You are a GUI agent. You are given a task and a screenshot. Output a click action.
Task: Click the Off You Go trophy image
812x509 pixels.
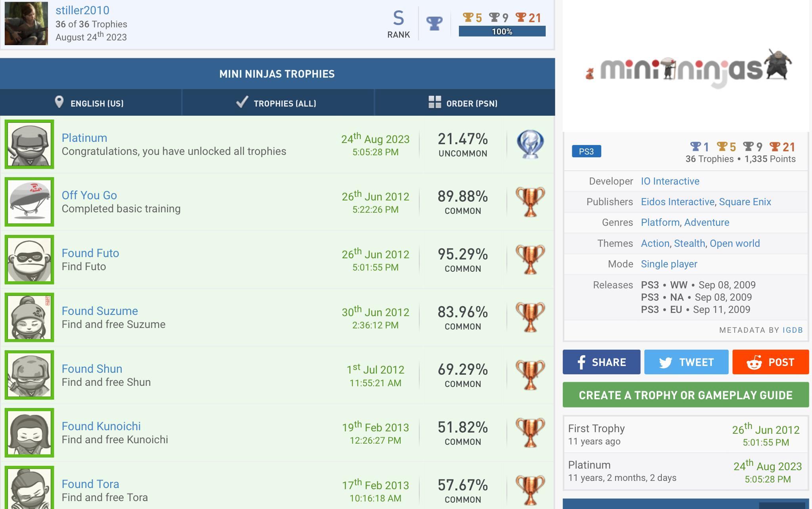(29, 202)
